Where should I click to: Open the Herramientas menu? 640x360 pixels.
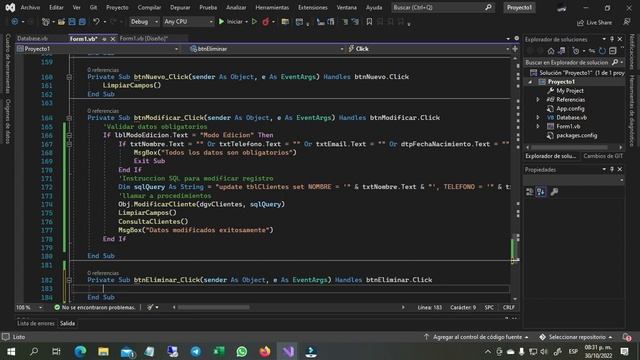click(x=272, y=7)
